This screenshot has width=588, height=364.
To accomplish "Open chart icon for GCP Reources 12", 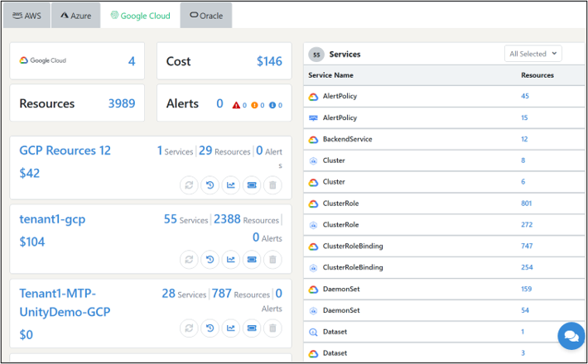I will click(230, 185).
